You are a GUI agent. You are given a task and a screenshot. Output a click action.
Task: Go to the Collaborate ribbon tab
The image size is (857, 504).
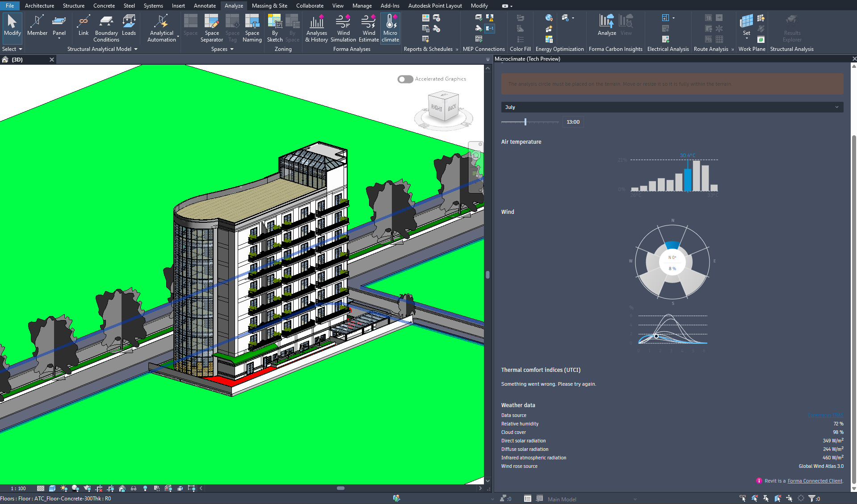(310, 5)
